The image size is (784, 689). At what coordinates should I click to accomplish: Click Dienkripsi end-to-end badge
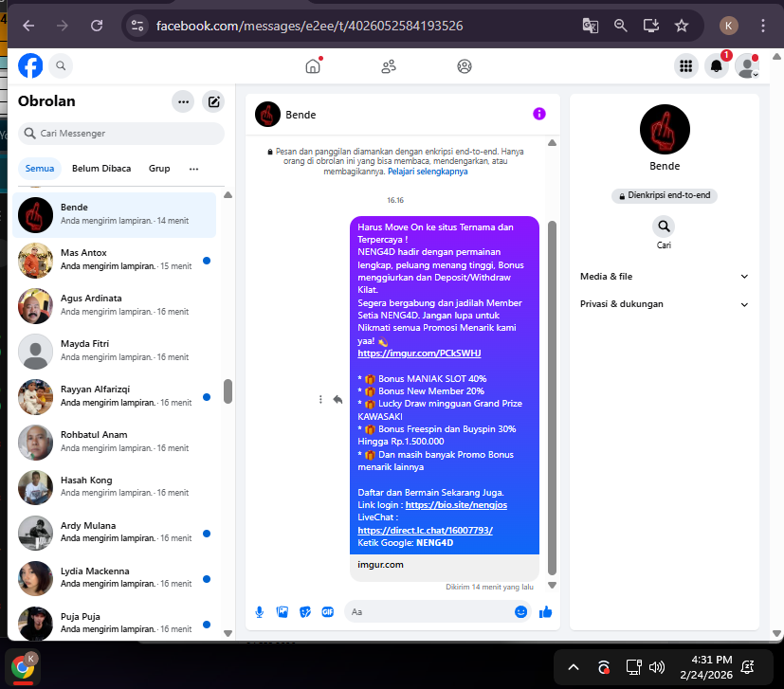(664, 195)
